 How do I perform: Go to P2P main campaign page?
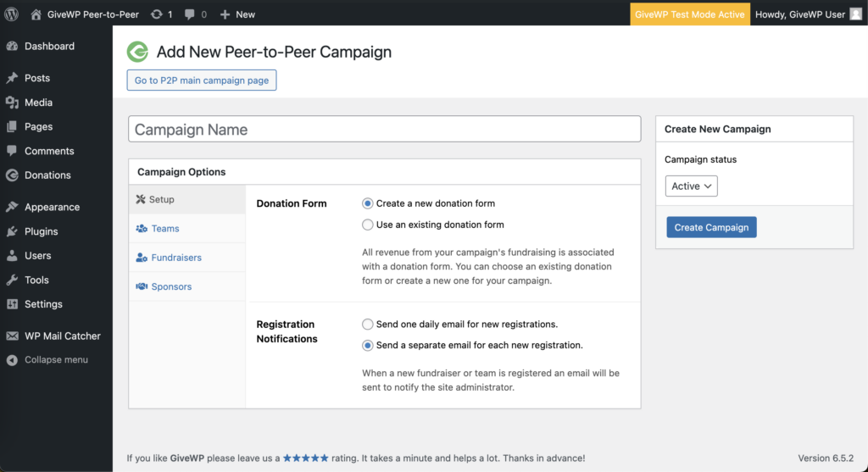[202, 81]
